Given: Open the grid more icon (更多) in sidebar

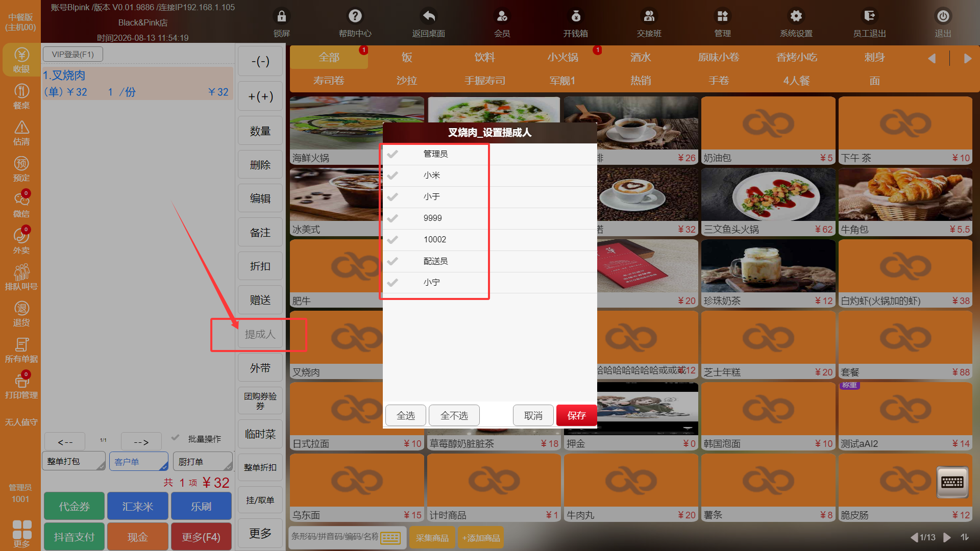Looking at the screenshot, I should coord(22,530).
